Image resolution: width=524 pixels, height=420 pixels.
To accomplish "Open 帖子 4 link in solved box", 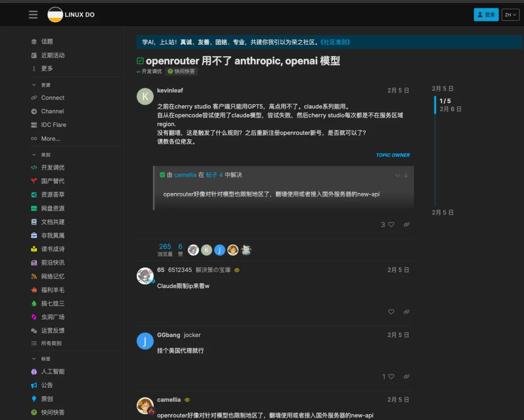I will coord(214,175).
